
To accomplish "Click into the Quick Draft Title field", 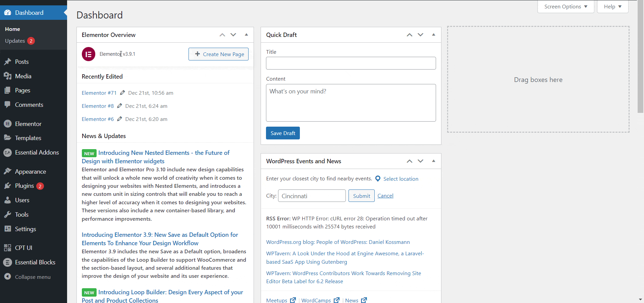I will [351, 63].
